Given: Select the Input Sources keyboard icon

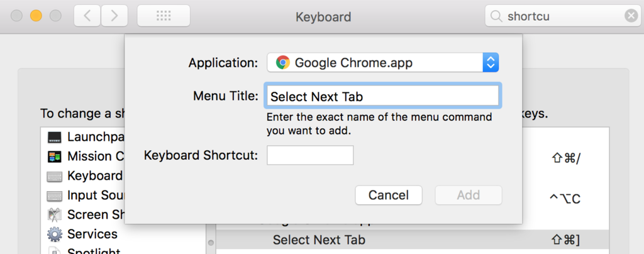Looking at the screenshot, I should pos(54,196).
